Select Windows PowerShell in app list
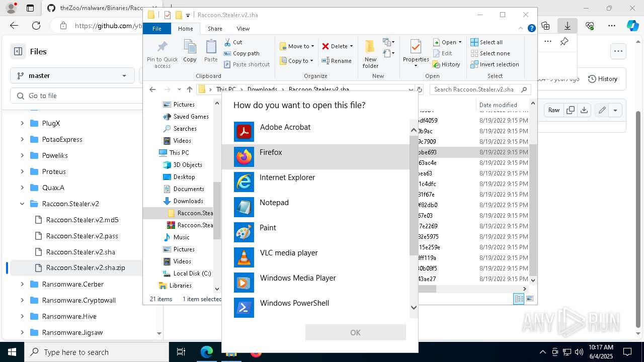Viewport: 644px width, 362px height. [x=316, y=307]
